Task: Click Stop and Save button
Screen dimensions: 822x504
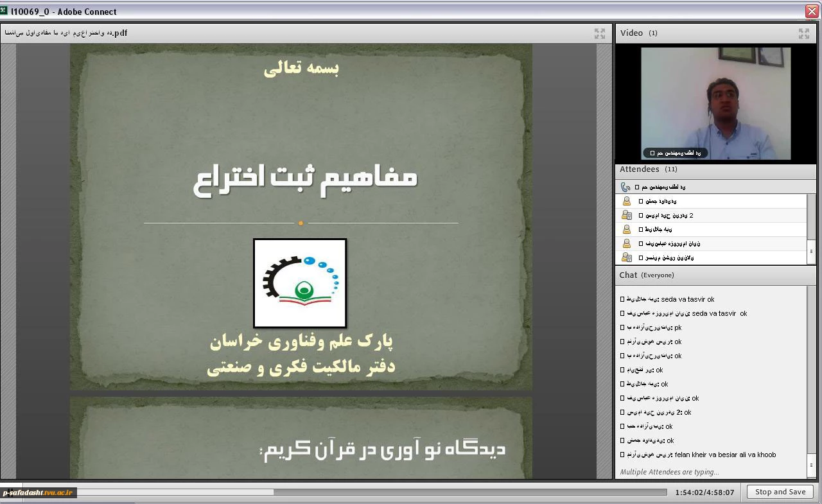Action: [x=780, y=492]
